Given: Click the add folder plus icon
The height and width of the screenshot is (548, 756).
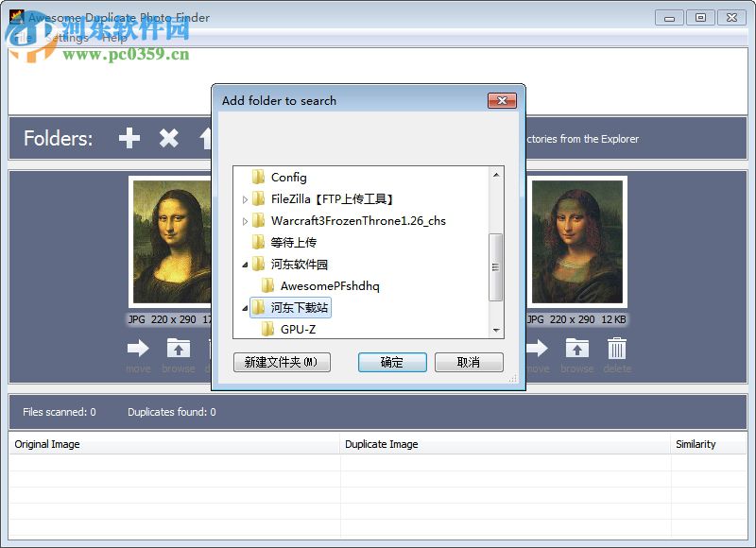Looking at the screenshot, I should click(129, 138).
